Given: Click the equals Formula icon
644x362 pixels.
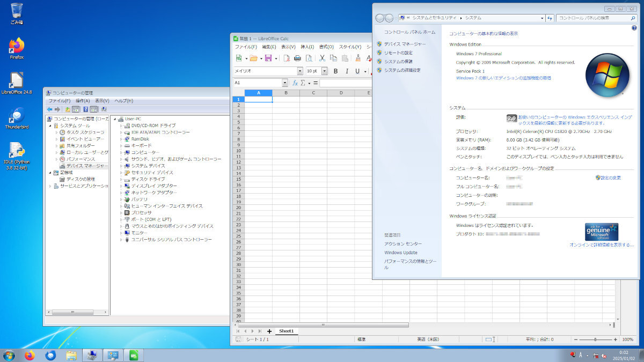Looking at the screenshot, I should click(x=315, y=83).
